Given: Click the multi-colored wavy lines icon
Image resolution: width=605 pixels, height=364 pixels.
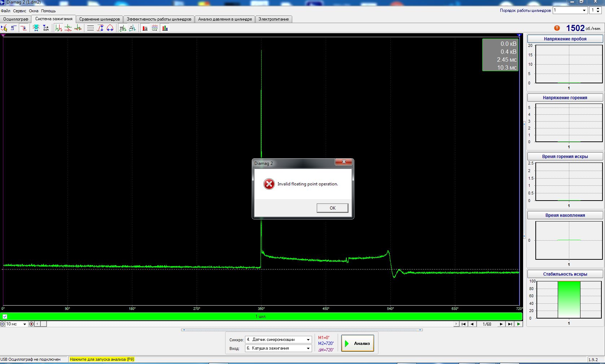Looking at the screenshot, I should point(155,28).
